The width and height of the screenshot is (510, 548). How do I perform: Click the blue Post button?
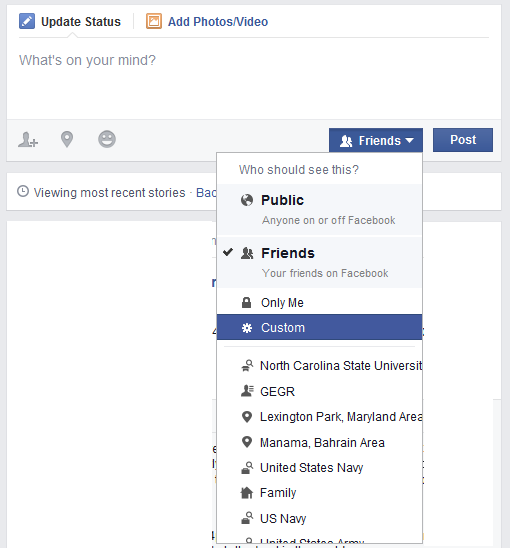click(x=463, y=140)
